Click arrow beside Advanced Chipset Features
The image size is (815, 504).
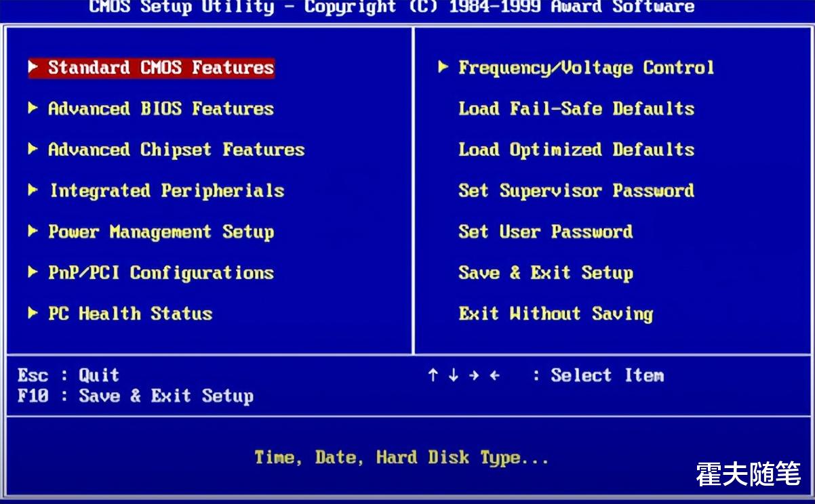click(x=33, y=148)
